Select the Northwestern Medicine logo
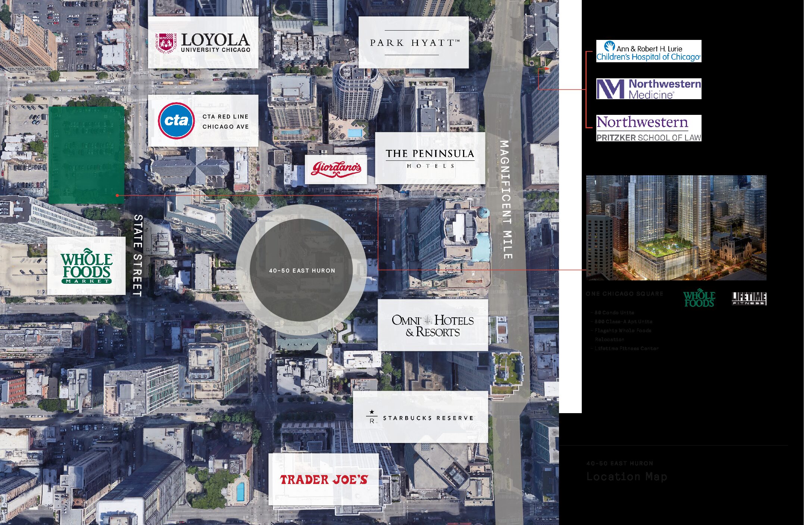Screen dimensions: 812x525 click(x=649, y=89)
